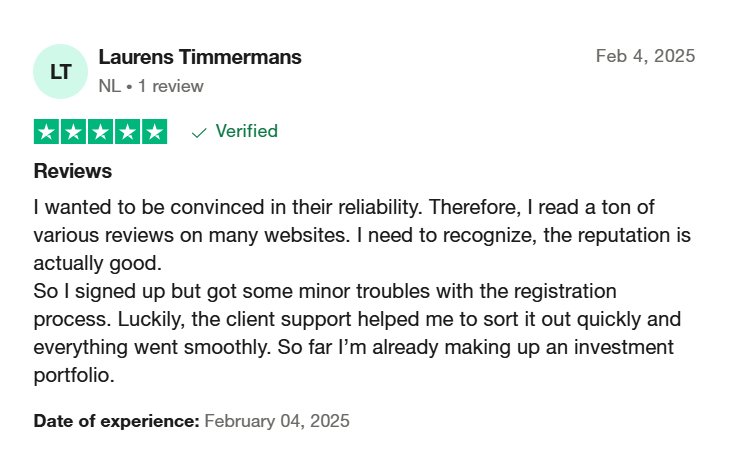Click the Verified label text
This screenshot has height=460, width=754.
(x=247, y=131)
